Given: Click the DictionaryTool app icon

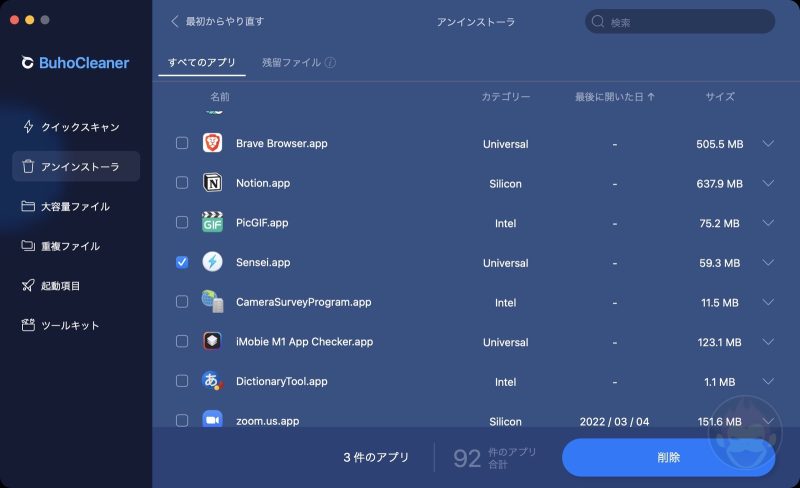Looking at the screenshot, I should (x=212, y=381).
